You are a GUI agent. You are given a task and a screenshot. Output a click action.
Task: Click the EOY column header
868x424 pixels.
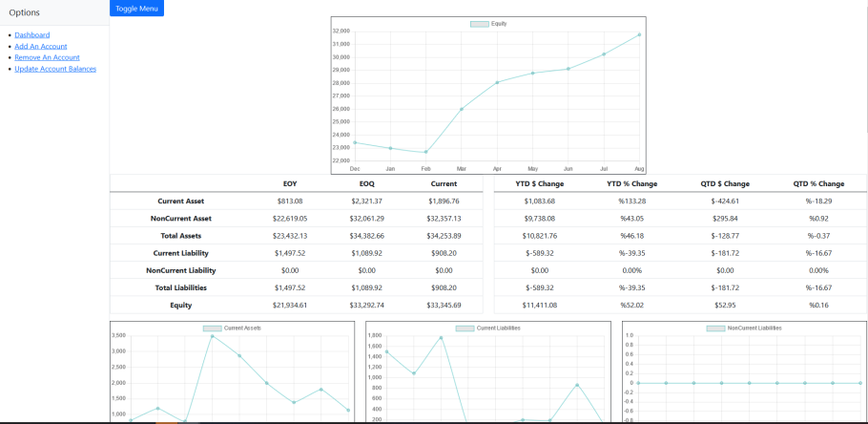(x=290, y=184)
